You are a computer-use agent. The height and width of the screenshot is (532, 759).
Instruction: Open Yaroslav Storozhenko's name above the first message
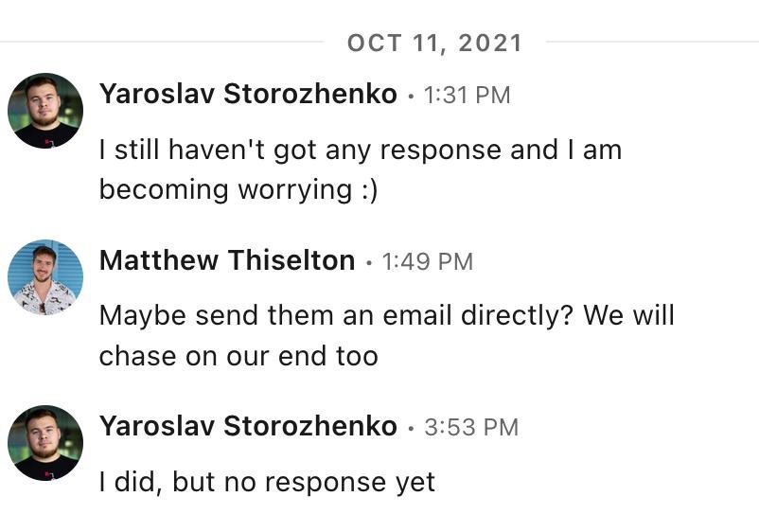(248, 95)
